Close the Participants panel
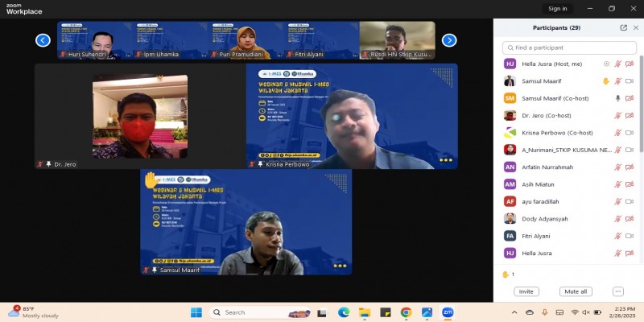The image size is (644, 322). 634,27
